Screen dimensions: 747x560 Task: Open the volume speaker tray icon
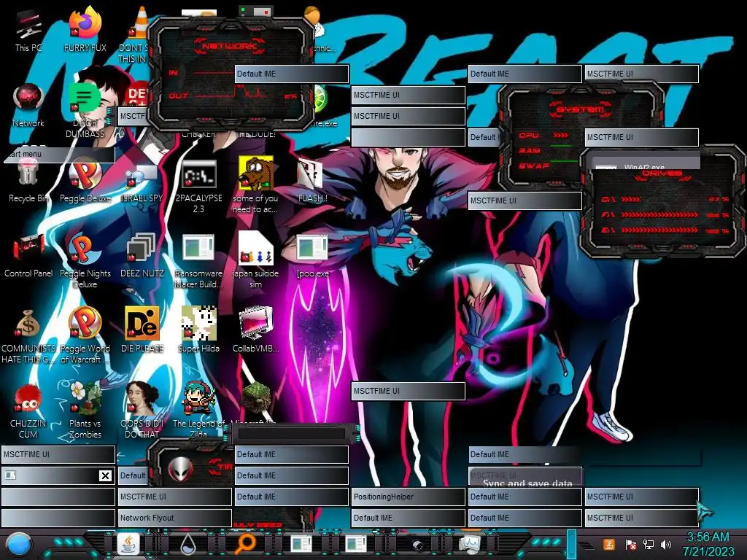point(665,544)
